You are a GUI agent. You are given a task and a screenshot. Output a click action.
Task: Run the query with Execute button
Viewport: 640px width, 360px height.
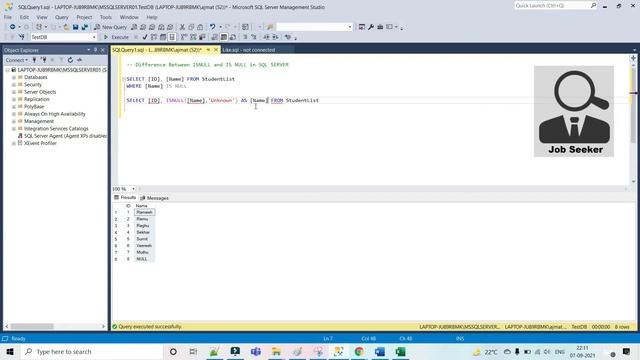click(116, 37)
